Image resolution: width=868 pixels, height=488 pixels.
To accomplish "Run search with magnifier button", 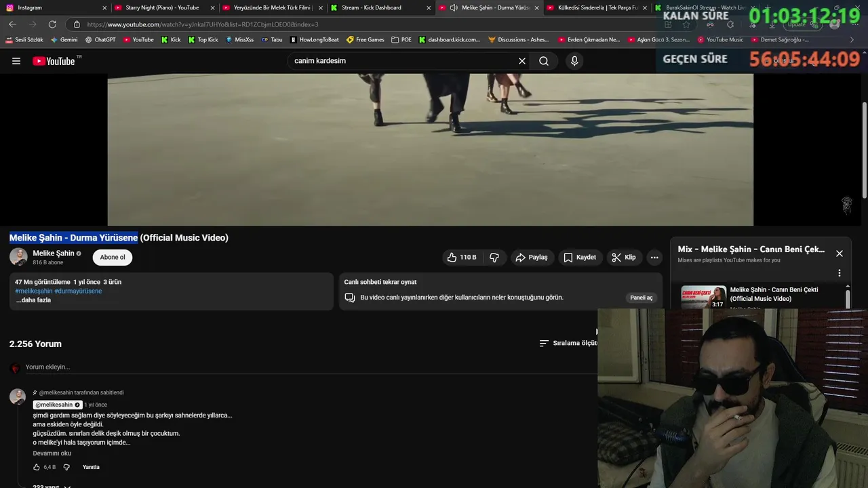I will (x=544, y=61).
